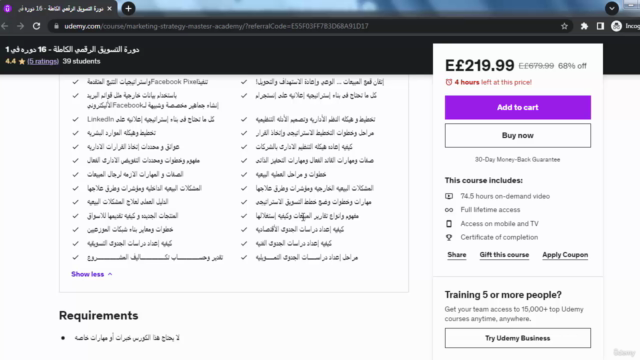The image size is (640, 360).
Task: Click 'Training 5 or more people?' heading
Action: click(x=503, y=295)
